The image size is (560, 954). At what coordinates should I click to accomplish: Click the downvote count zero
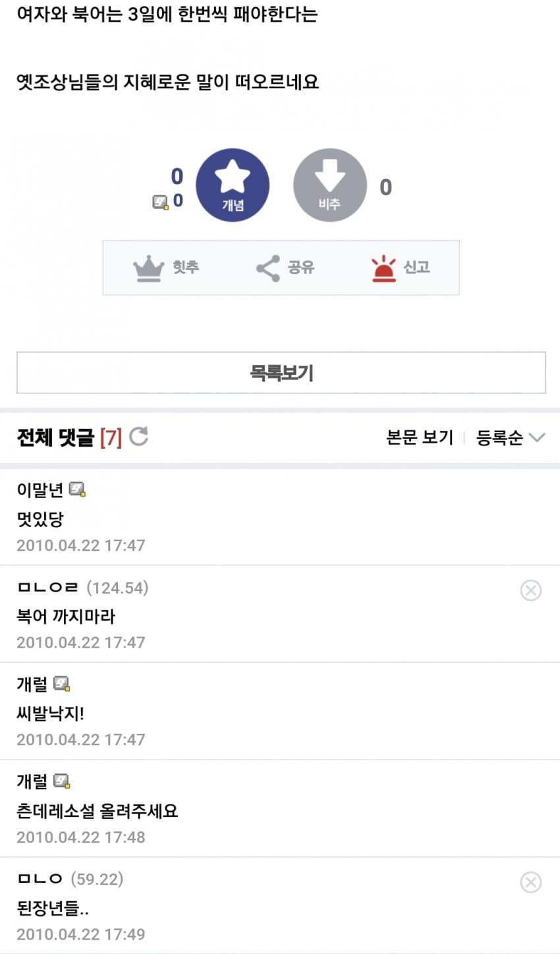[385, 187]
